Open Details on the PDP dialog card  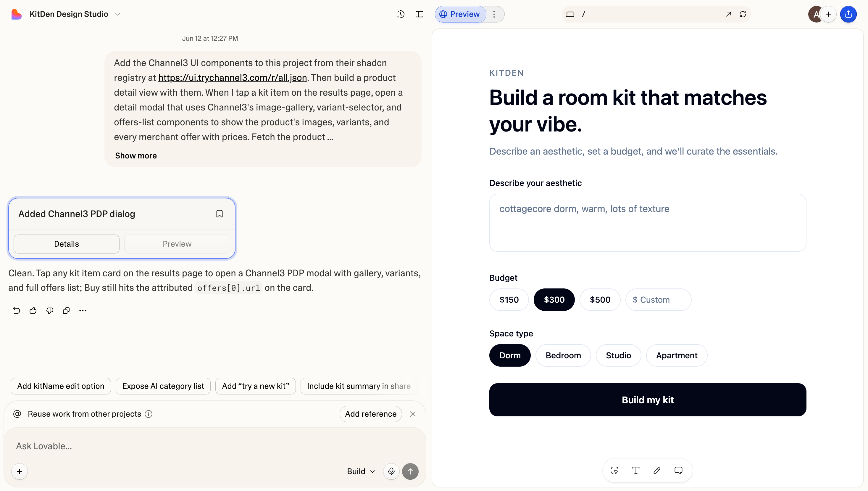click(x=66, y=244)
